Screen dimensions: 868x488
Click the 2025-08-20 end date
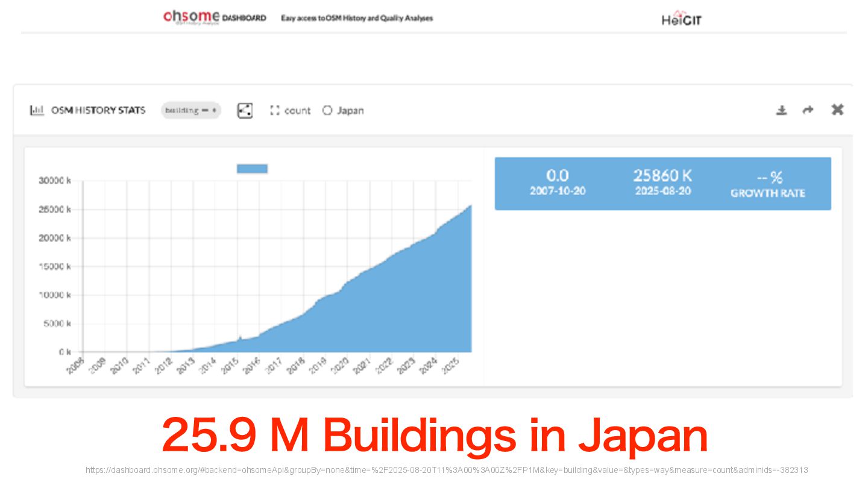point(663,191)
